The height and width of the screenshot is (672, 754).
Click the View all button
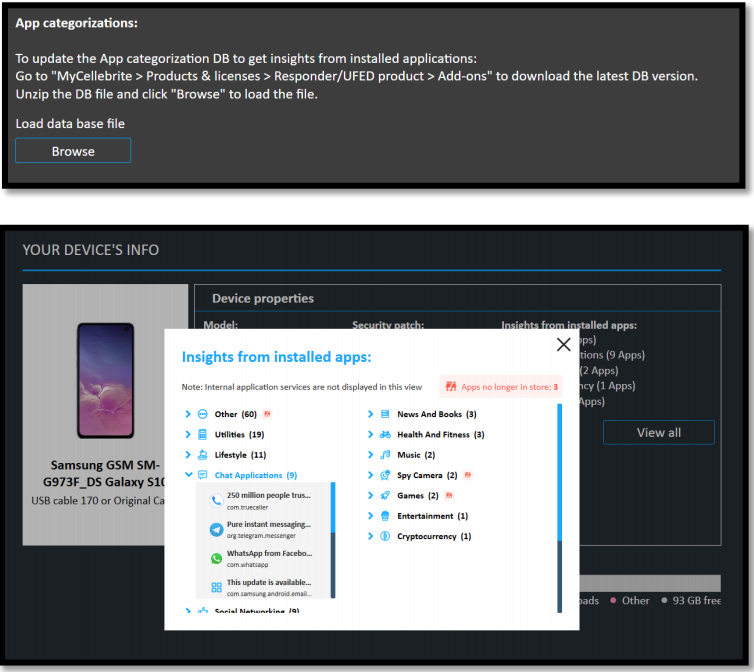tap(659, 432)
